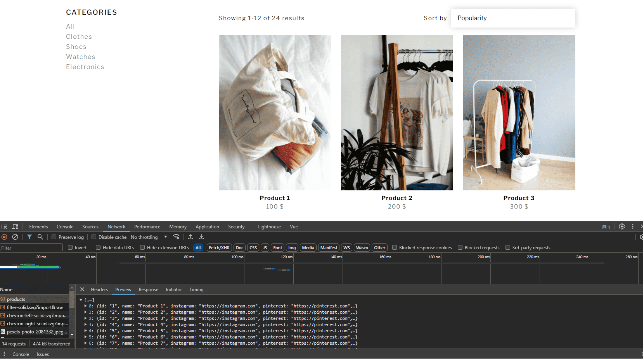Open the Issues drawer tab

pos(43,354)
